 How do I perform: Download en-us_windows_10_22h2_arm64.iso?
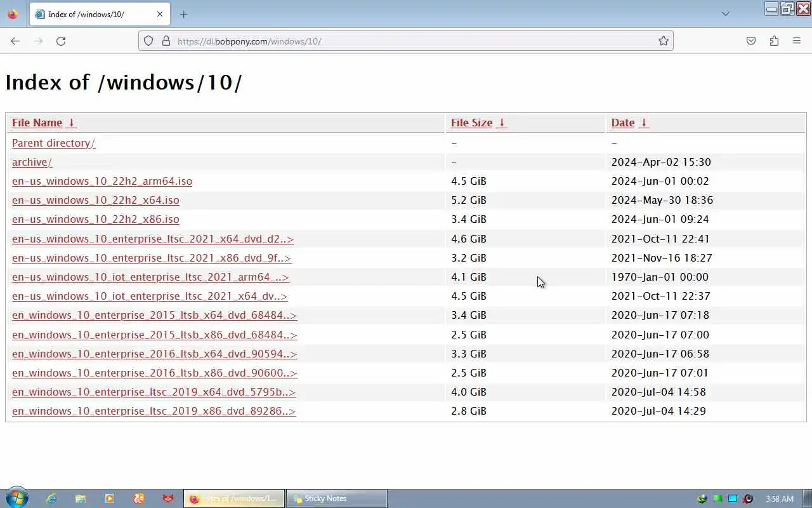pos(102,181)
